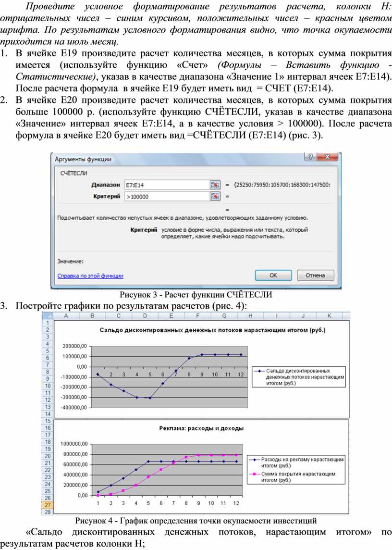This screenshot has width=392, height=550.
Task: Click the СЧЁТЕСЛИ group label in the dialog
Action: (73, 173)
